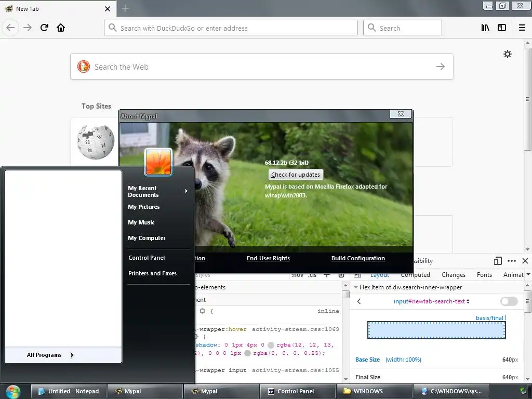Switch to the Computed tab in devtools
Image resolution: width=532 pixels, height=399 pixels.
[x=415, y=275]
